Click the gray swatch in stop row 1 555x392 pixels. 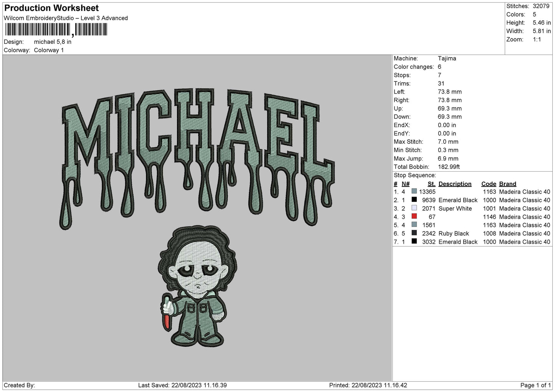414,191
